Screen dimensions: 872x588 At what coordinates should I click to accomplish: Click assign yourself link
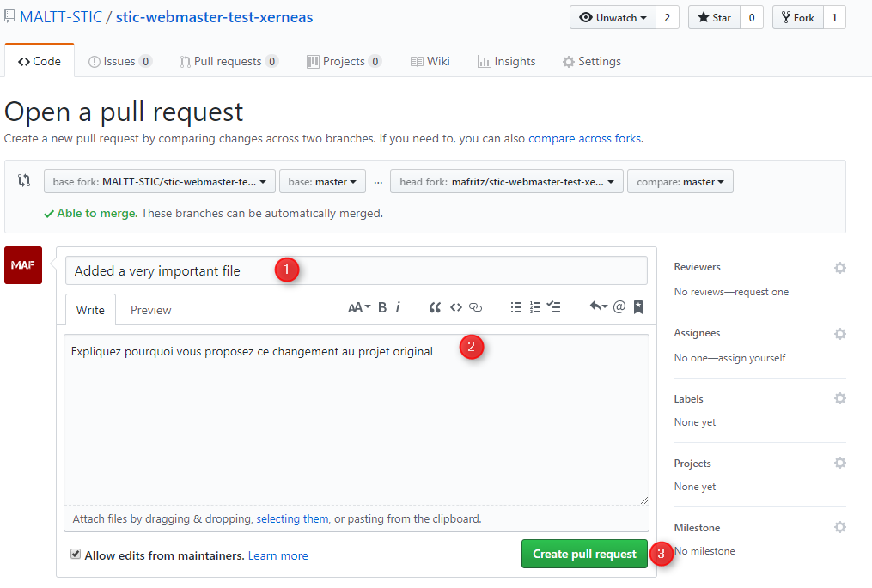[752, 358]
